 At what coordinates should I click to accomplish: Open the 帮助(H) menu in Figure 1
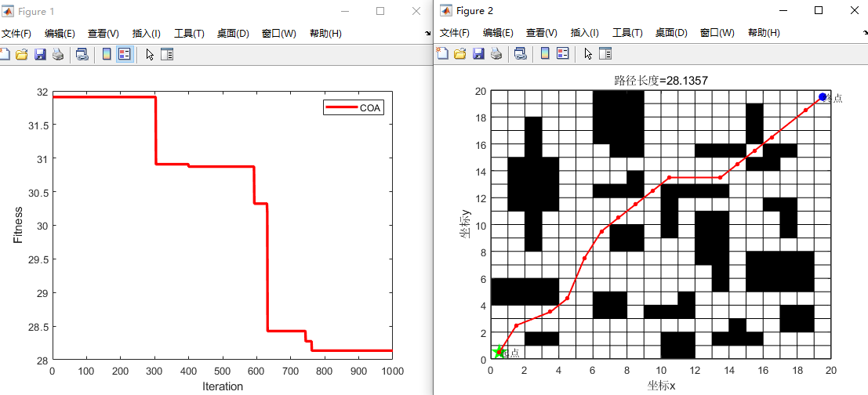click(325, 34)
